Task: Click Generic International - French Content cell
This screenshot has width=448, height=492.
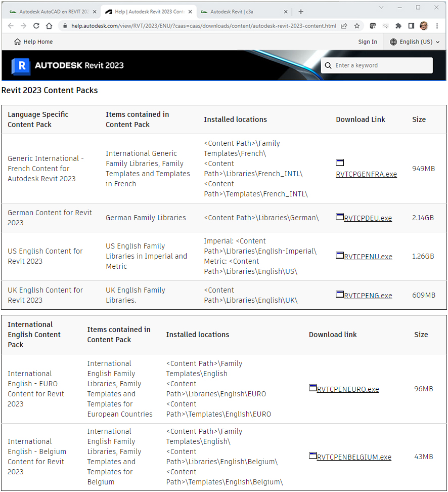Action: click(46, 169)
